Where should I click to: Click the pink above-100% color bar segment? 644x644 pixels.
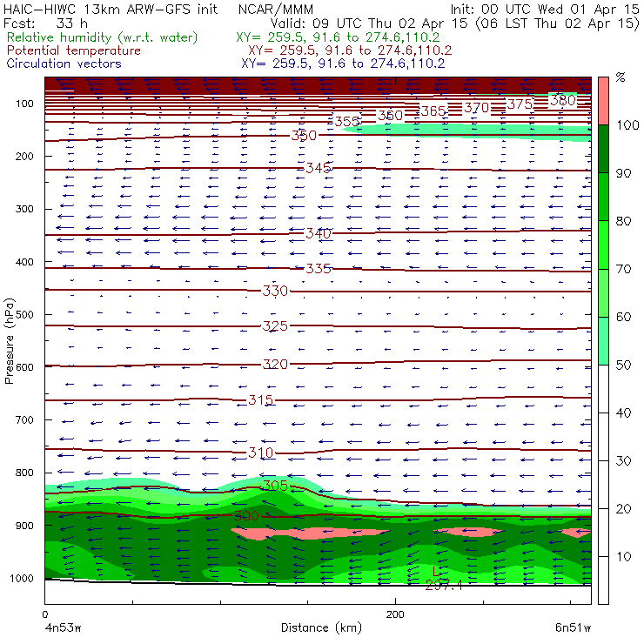tap(603, 101)
